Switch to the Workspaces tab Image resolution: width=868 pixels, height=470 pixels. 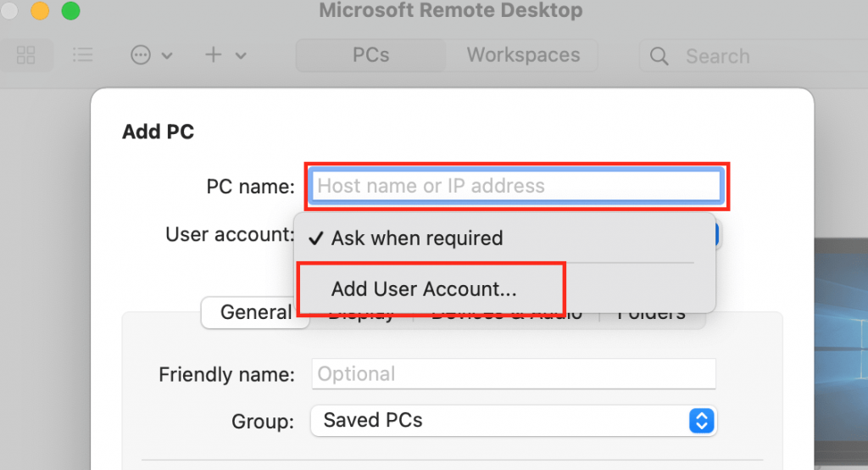coord(523,56)
